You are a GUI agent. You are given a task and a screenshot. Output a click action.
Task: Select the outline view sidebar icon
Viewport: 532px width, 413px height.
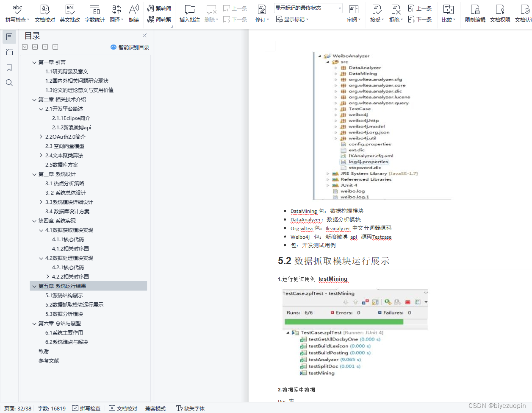click(x=9, y=37)
